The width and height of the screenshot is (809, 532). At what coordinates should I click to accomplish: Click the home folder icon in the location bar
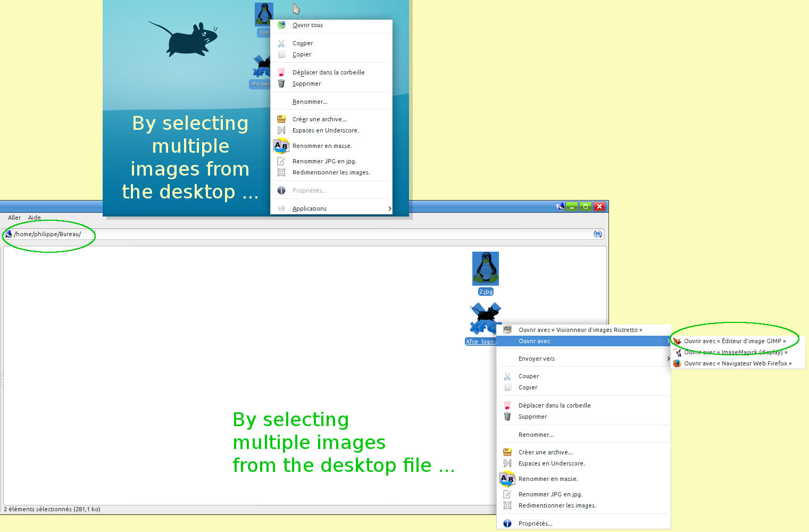pos(9,234)
